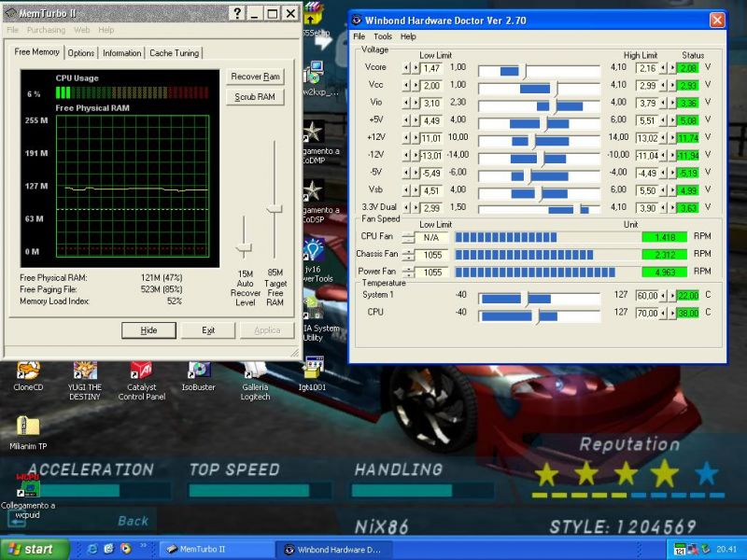This screenshot has height=560, width=747.
Task: Click the CPU temperature limit field 70,00
Action: 647,314
